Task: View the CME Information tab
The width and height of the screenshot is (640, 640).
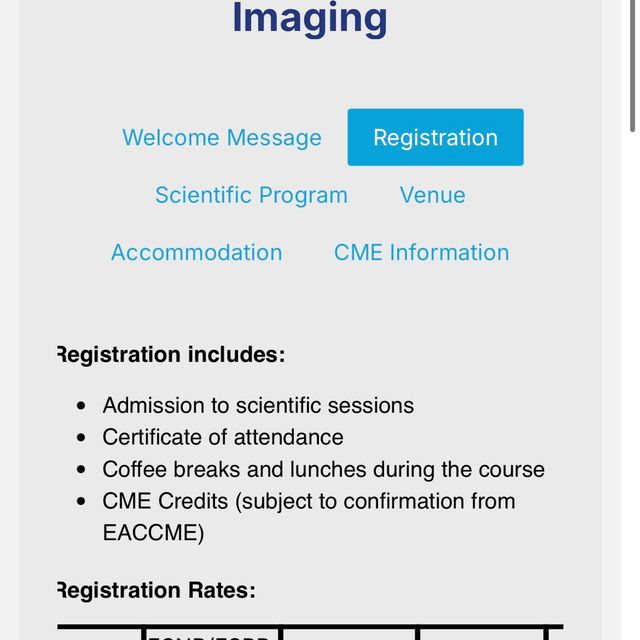Action: (x=421, y=253)
